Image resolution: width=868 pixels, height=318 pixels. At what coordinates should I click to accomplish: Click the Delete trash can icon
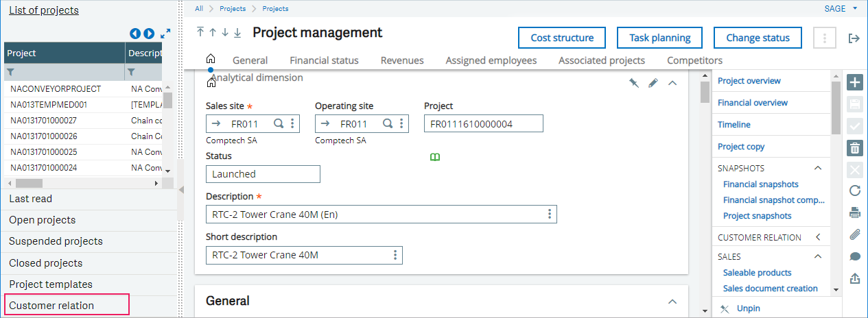click(x=855, y=147)
